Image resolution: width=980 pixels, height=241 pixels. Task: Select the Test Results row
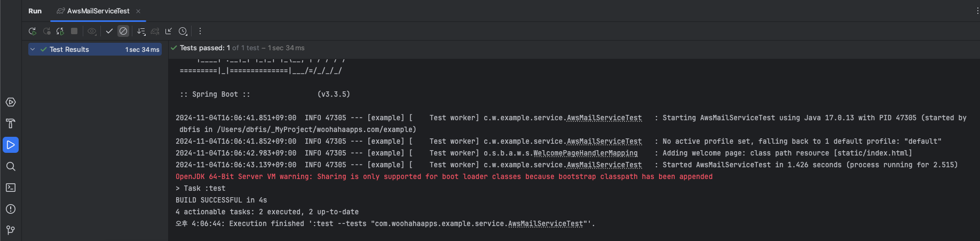click(x=95, y=49)
